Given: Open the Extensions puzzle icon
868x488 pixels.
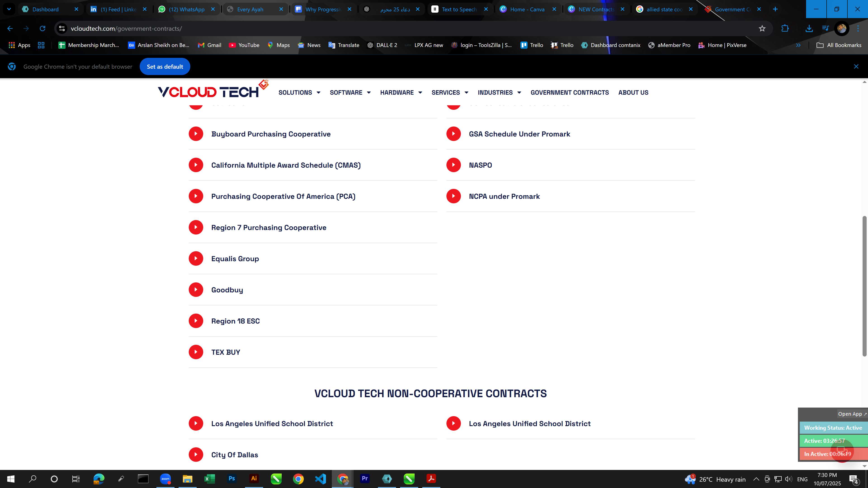Looking at the screenshot, I should click(x=785, y=29).
